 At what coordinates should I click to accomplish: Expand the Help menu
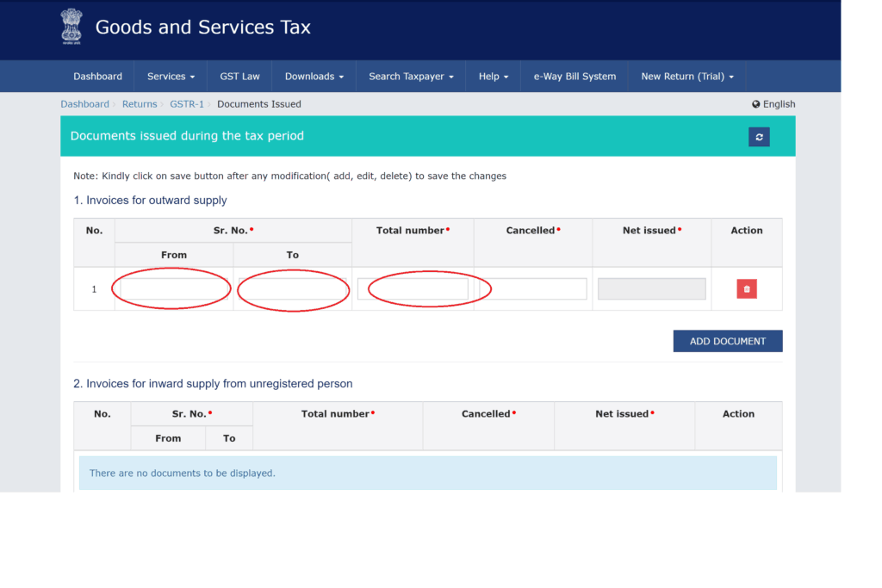[x=494, y=77]
